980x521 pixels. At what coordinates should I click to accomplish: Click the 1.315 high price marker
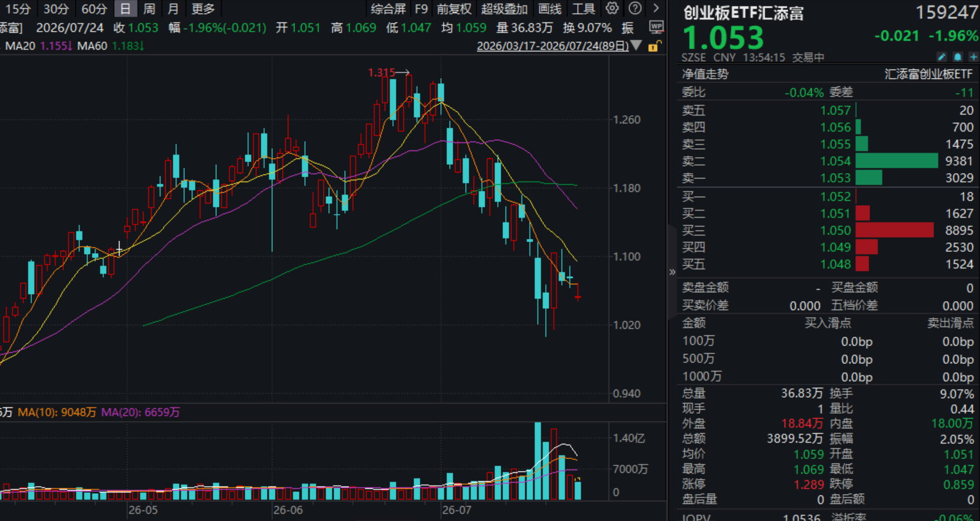(389, 72)
